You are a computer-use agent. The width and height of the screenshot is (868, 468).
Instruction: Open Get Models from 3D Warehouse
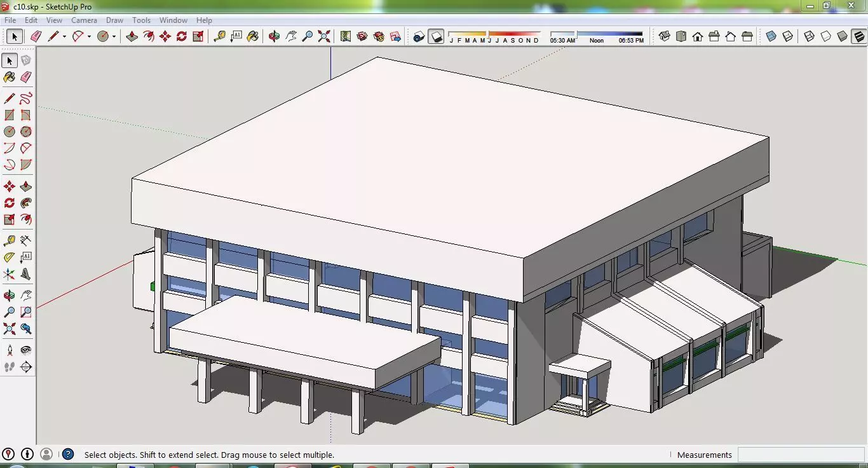tap(362, 36)
